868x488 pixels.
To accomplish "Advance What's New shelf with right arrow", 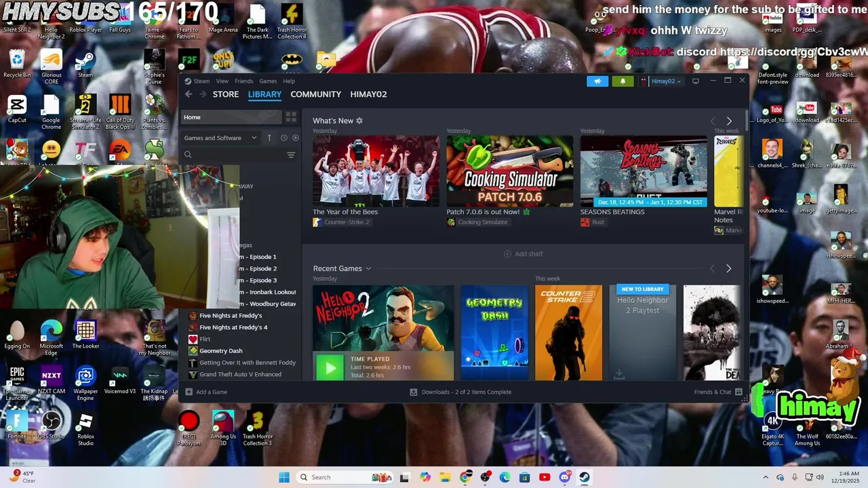I will pyautogui.click(x=729, y=121).
